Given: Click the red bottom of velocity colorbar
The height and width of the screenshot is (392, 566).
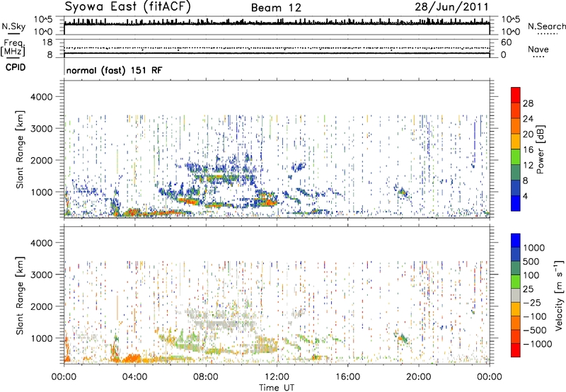Looking at the screenshot, I should pyautogui.click(x=516, y=350).
